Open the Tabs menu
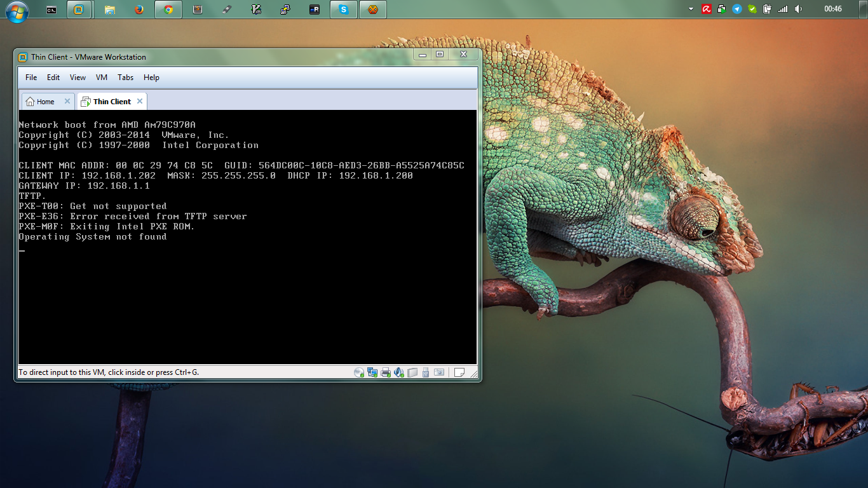This screenshot has height=488, width=868. pos(125,78)
